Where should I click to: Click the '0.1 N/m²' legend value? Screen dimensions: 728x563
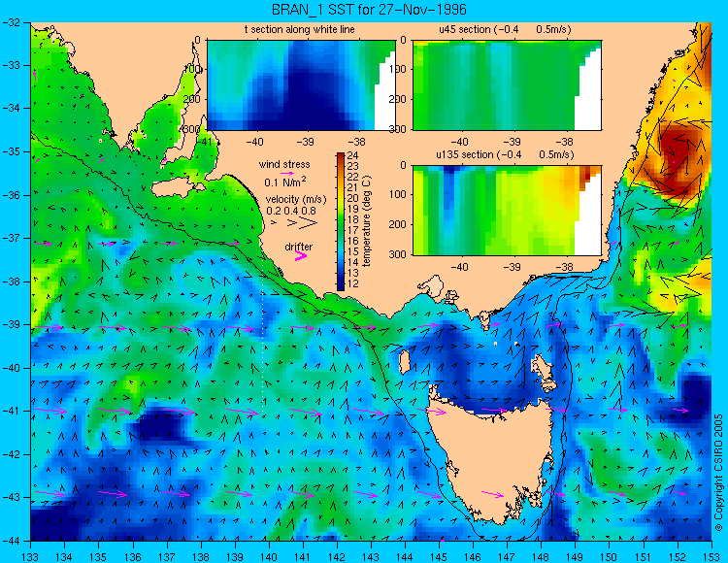tap(285, 182)
